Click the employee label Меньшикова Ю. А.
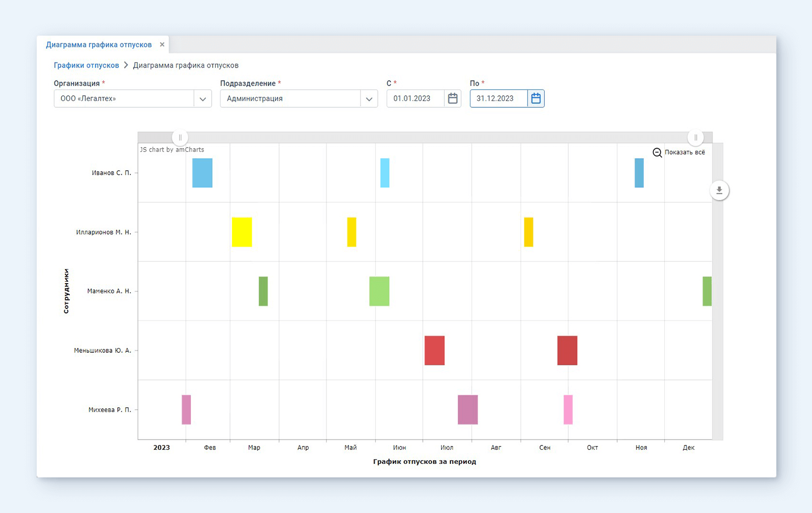The height and width of the screenshot is (513, 812). tap(103, 350)
